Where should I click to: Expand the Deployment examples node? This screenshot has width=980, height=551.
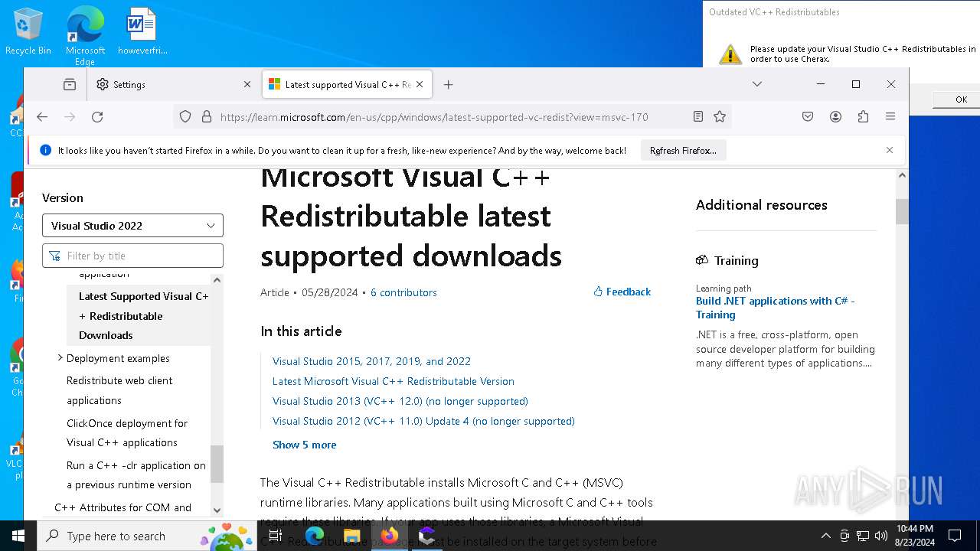click(60, 357)
